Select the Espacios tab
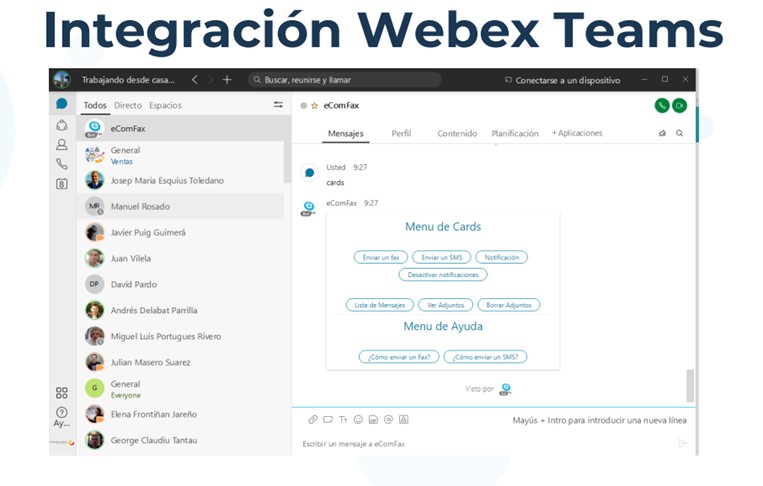Image resolution: width=763 pixels, height=486 pixels. 165,105
